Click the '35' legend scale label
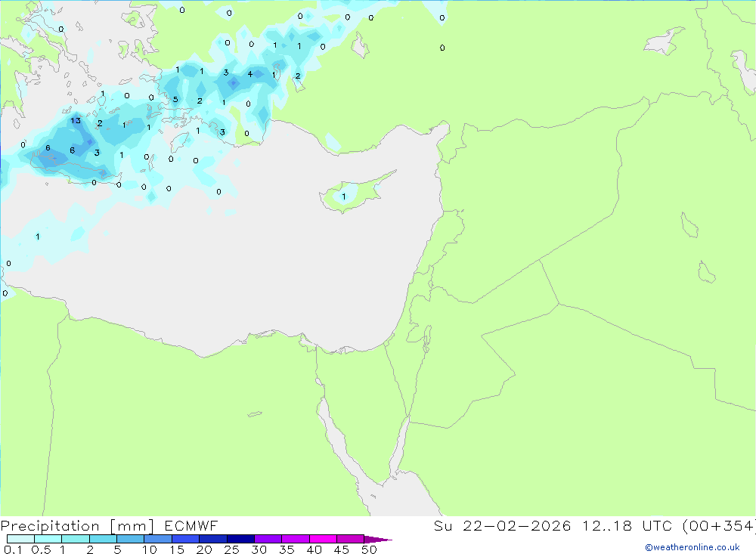The height and width of the screenshot is (554, 756). [x=287, y=549]
